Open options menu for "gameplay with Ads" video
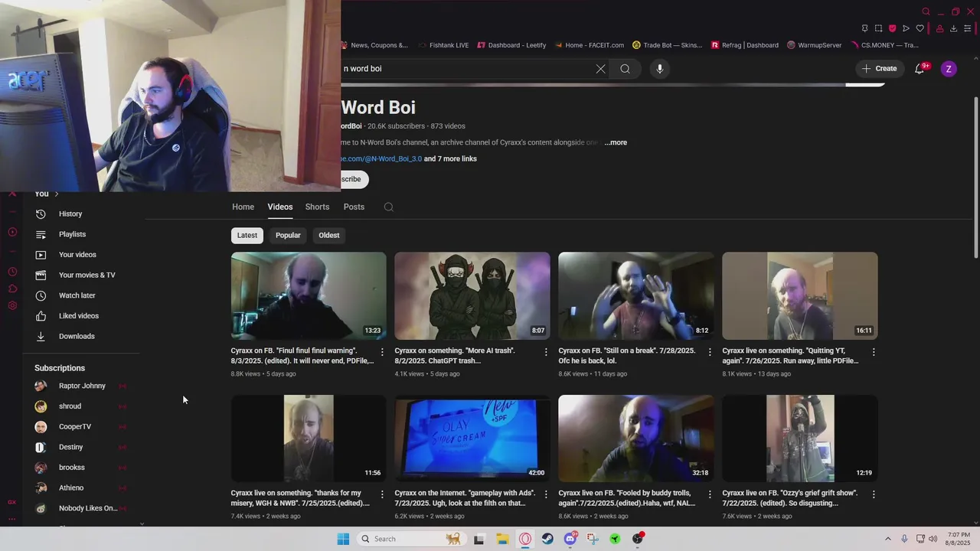980x551 pixels. point(546,494)
